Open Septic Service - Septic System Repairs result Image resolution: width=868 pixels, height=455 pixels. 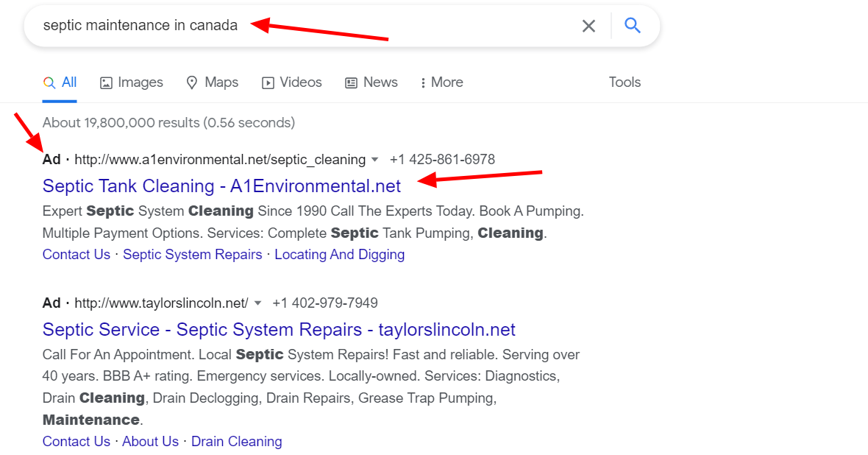coord(279,330)
